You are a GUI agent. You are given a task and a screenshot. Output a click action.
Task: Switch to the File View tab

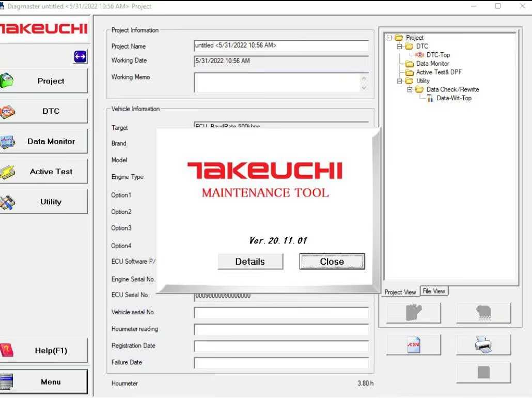[x=434, y=292]
